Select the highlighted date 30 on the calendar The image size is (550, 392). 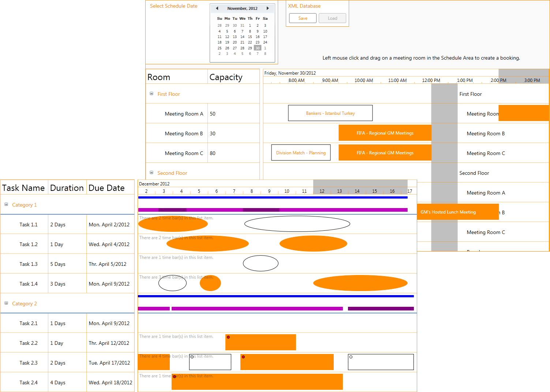coord(257,48)
